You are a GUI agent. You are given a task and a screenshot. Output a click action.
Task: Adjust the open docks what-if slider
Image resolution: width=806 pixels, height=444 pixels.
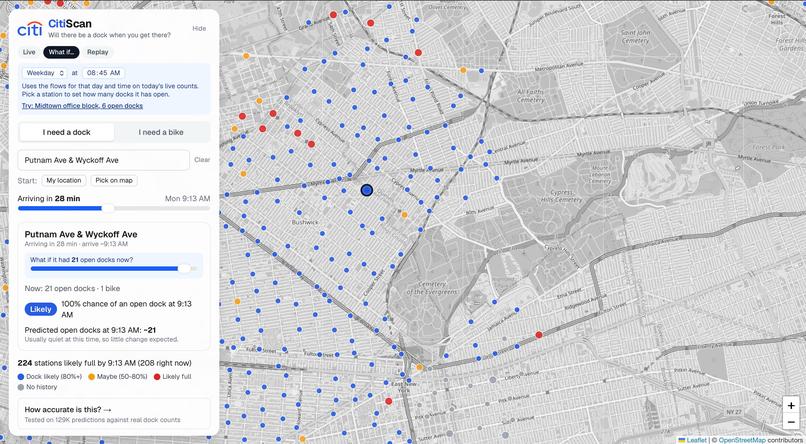(x=184, y=268)
